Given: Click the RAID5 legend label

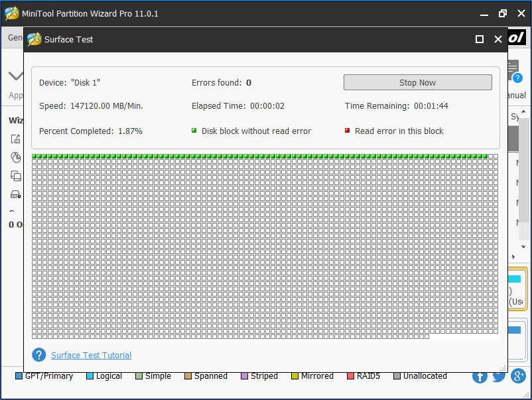Looking at the screenshot, I should [368, 376].
